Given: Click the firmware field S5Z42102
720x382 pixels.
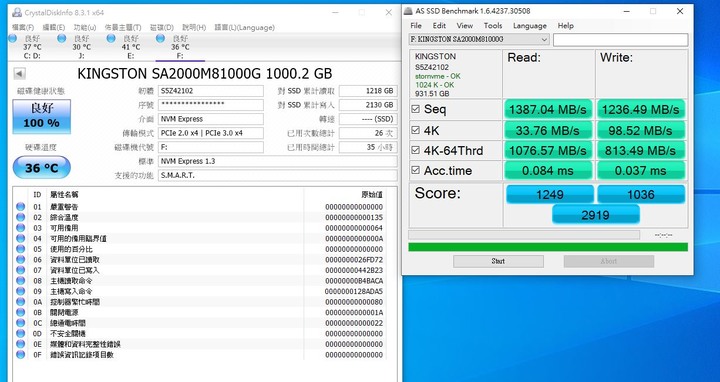Looking at the screenshot, I should coord(211,91).
